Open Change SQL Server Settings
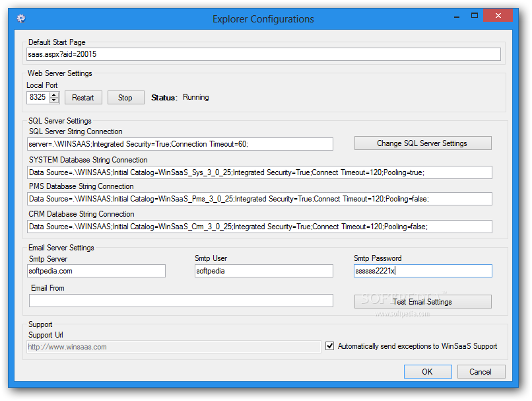 tap(422, 143)
